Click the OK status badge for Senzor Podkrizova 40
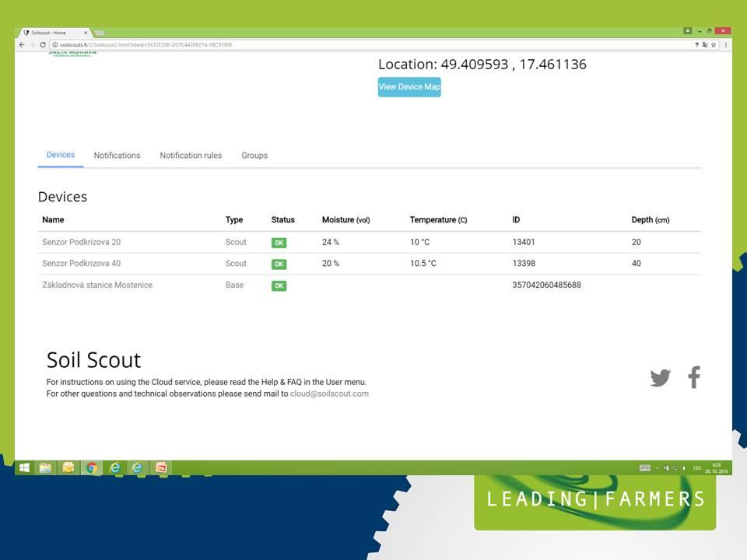Image resolution: width=747 pixels, height=560 pixels. coord(279,264)
